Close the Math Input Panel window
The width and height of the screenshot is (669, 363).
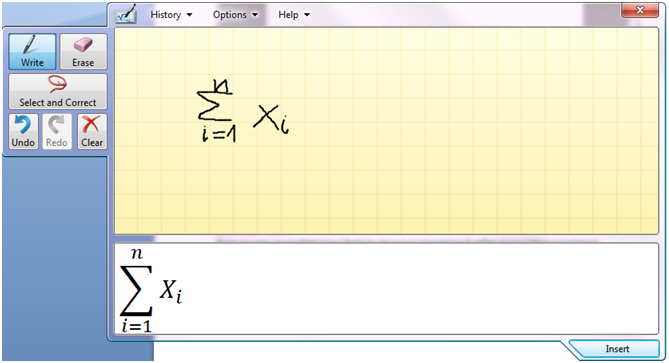[x=640, y=10]
